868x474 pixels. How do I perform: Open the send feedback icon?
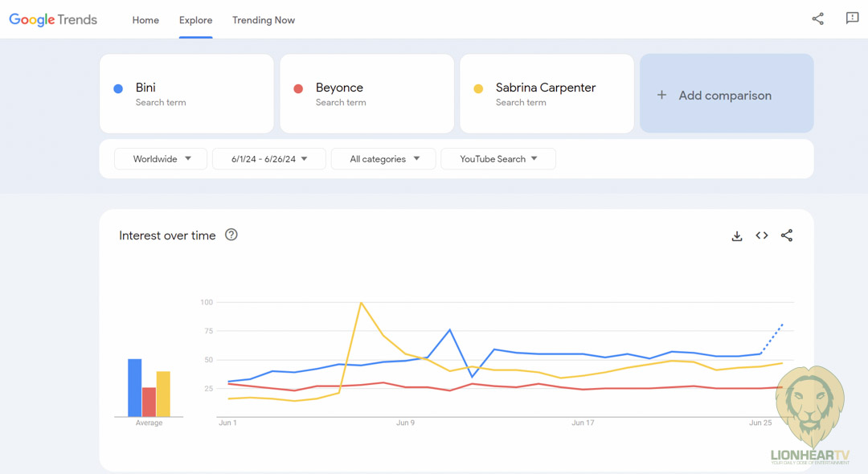pyautogui.click(x=852, y=18)
